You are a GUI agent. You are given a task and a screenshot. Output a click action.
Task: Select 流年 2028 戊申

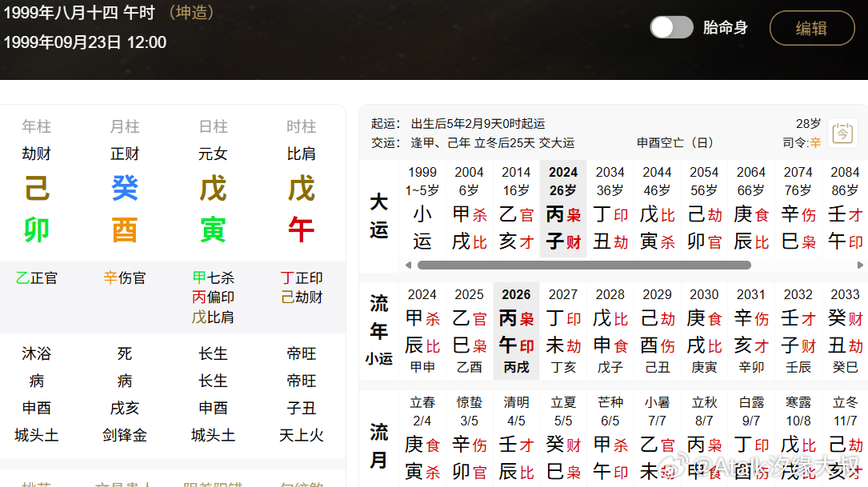610,331
